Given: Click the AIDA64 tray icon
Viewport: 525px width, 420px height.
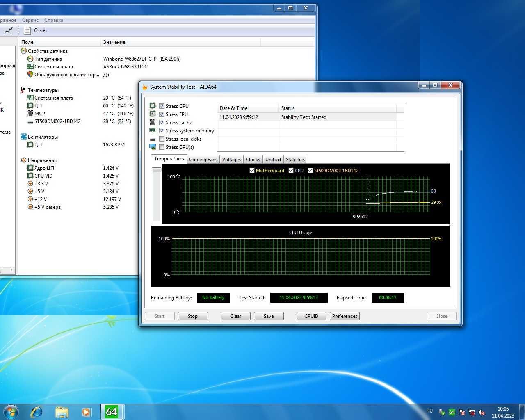Looking at the screenshot, I should pos(452,412).
